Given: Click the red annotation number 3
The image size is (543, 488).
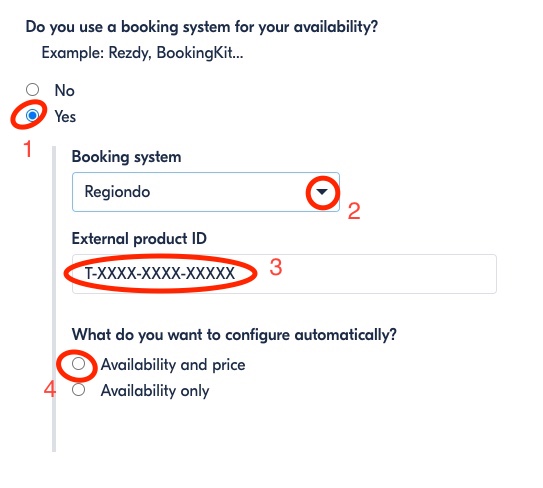Looking at the screenshot, I should (x=276, y=267).
